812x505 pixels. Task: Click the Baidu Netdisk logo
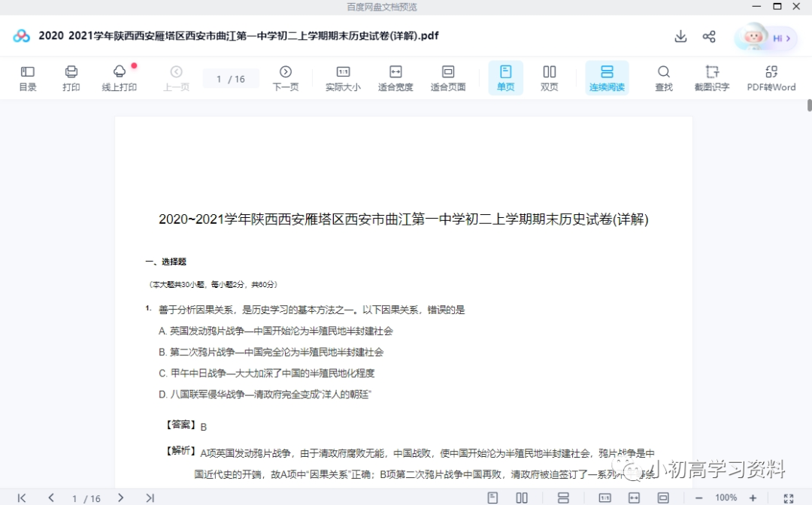click(x=21, y=36)
